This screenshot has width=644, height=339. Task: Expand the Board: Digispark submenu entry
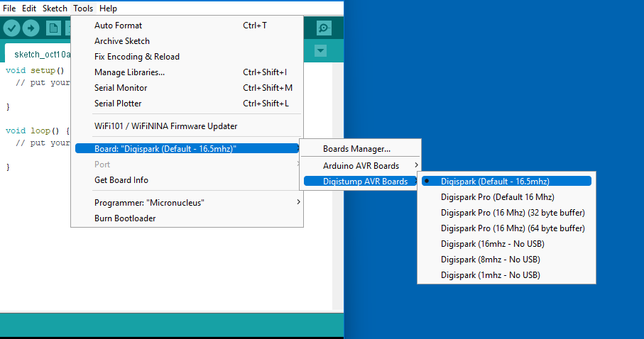coord(187,148)
